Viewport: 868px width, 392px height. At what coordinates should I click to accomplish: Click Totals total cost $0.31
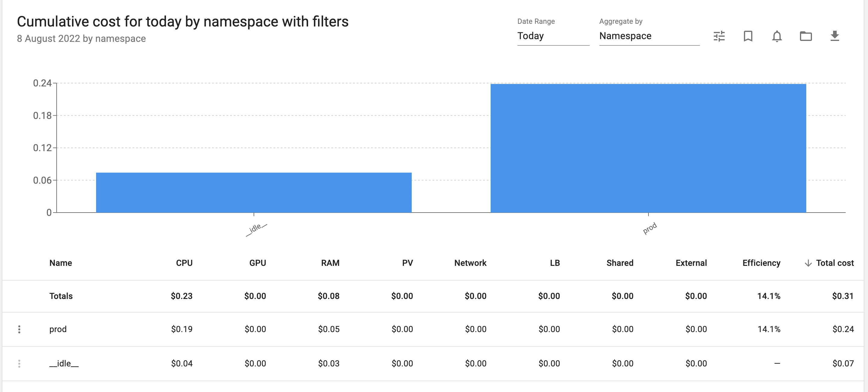(843, 296)
